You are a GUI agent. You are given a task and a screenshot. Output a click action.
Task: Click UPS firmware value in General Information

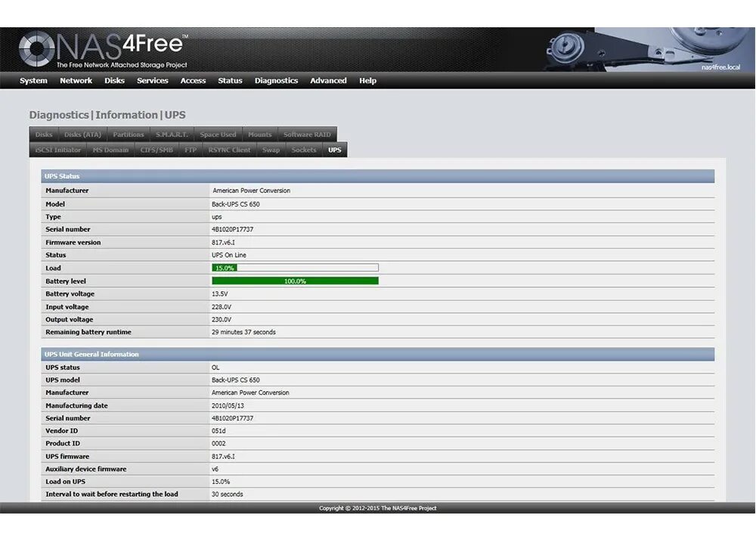coord(223,456)
